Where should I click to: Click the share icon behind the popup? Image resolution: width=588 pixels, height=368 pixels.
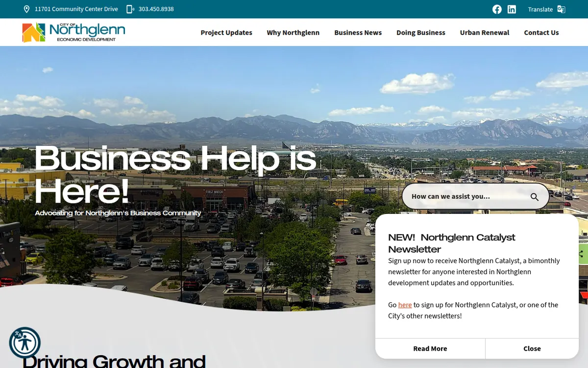tap(582, 254)
